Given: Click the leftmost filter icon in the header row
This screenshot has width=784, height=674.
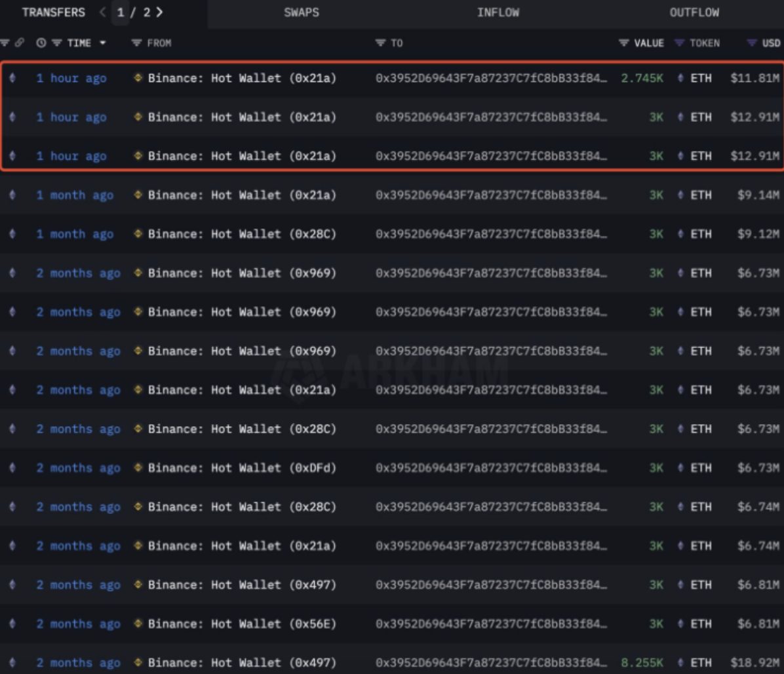Looking at the screenshot, I should [5, 43].
